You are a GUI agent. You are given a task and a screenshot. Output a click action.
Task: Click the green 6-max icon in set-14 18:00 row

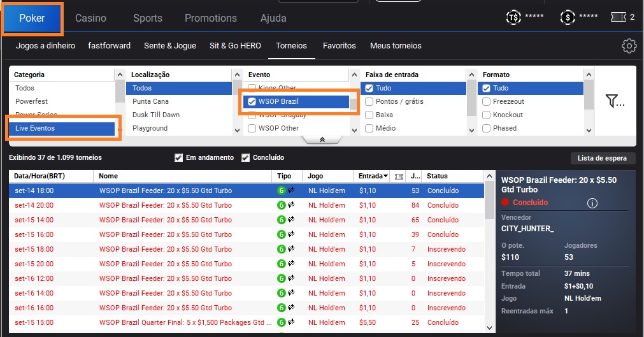[282, 190]
